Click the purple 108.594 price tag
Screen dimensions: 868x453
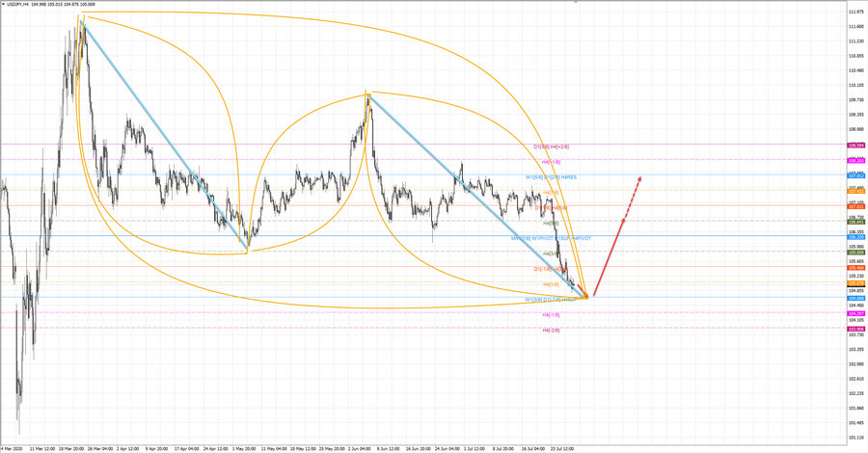855,145
